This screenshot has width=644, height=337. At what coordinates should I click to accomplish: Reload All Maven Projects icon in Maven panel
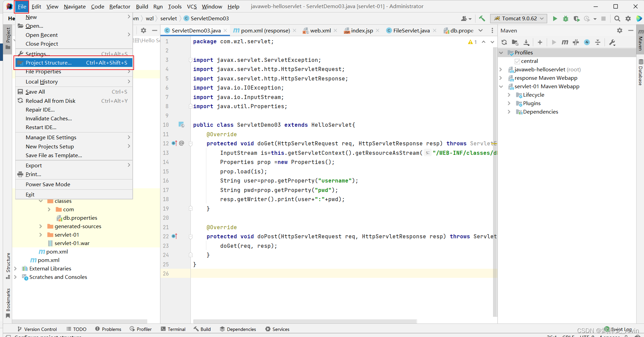[504, 42]
